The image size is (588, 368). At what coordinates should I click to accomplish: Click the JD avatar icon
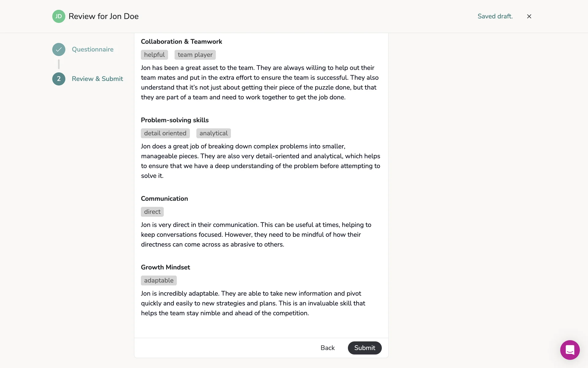[x=58, y=16]
